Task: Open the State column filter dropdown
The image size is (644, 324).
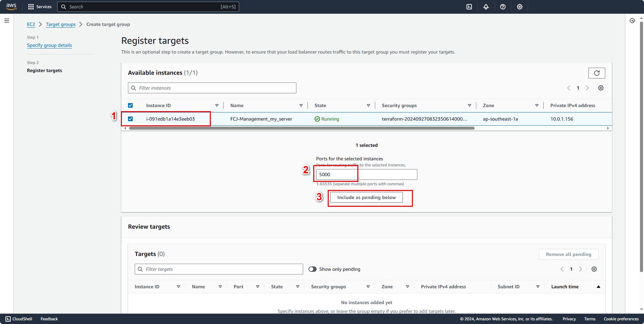Action: pyautogui.click(x=368, y=105)
